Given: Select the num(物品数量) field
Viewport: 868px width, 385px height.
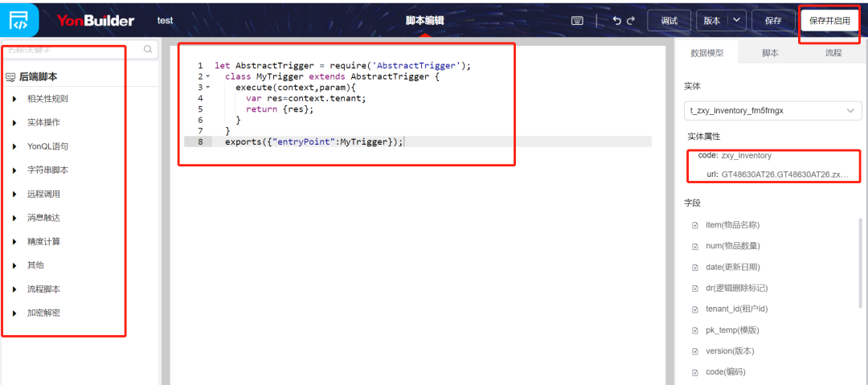Looking at the screenshot, I should point(732,247).
